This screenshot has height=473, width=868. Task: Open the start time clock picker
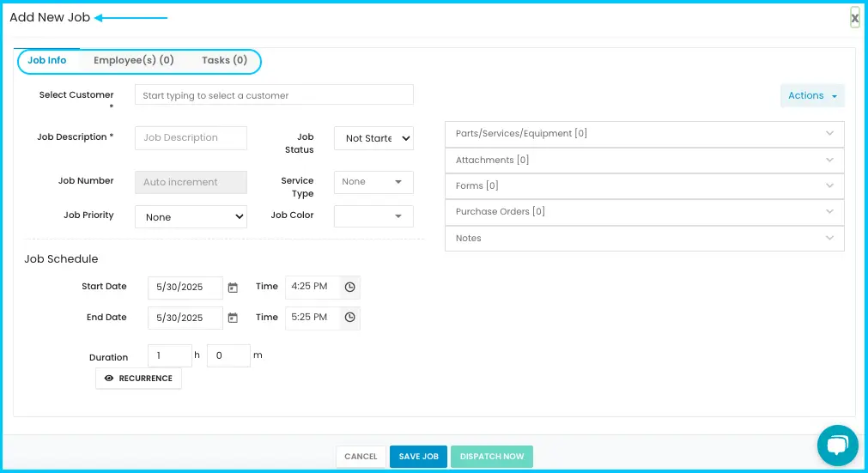pyautogui.click(x=349, y=287)
